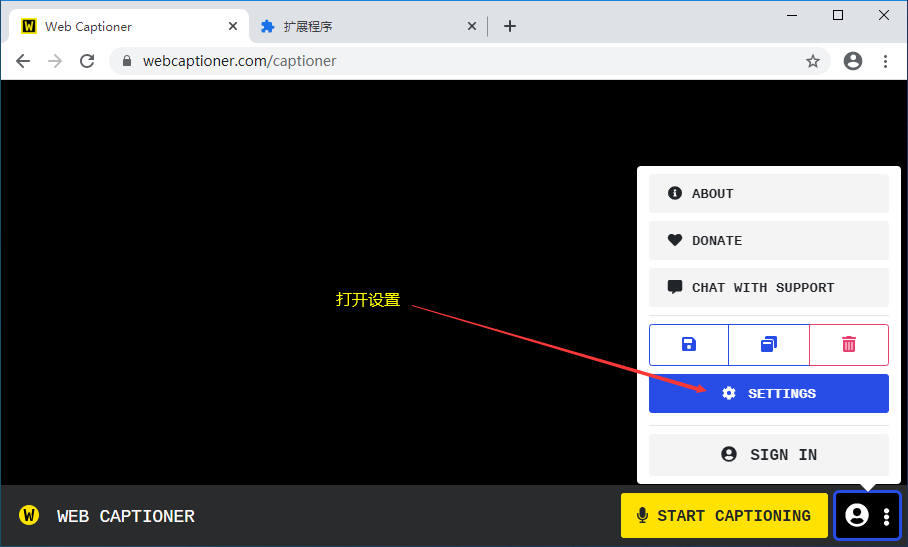Go back to the previous page
The width and height of the screenshot is (908, 547).
(23, 61)
